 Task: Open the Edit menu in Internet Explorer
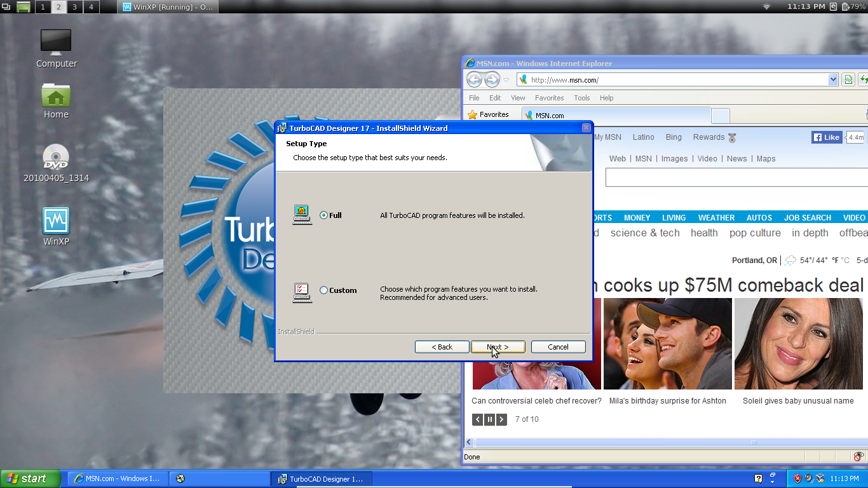495,98
